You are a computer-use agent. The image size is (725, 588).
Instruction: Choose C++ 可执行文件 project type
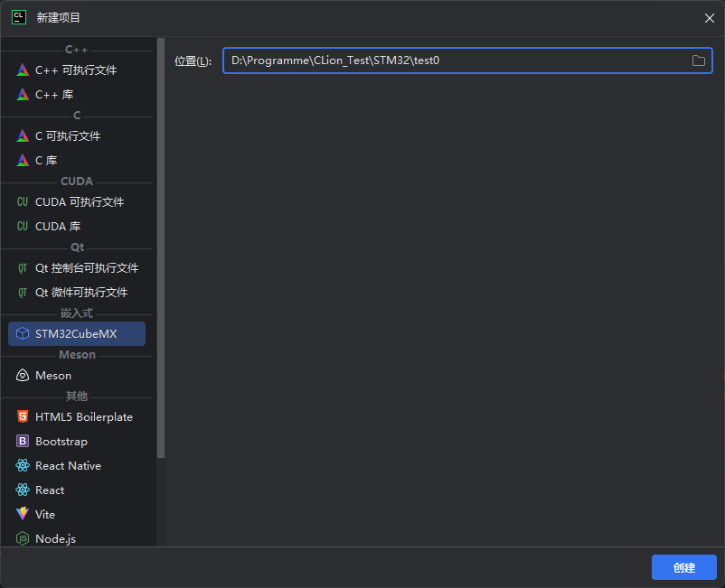pos(77,70)
